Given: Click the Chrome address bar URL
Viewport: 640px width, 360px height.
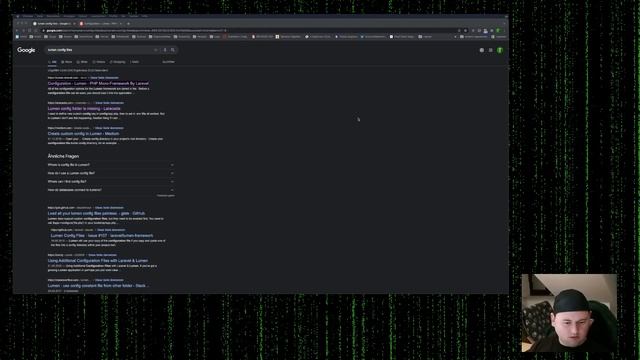Looking at the screenshot, I should coord(135,30).
